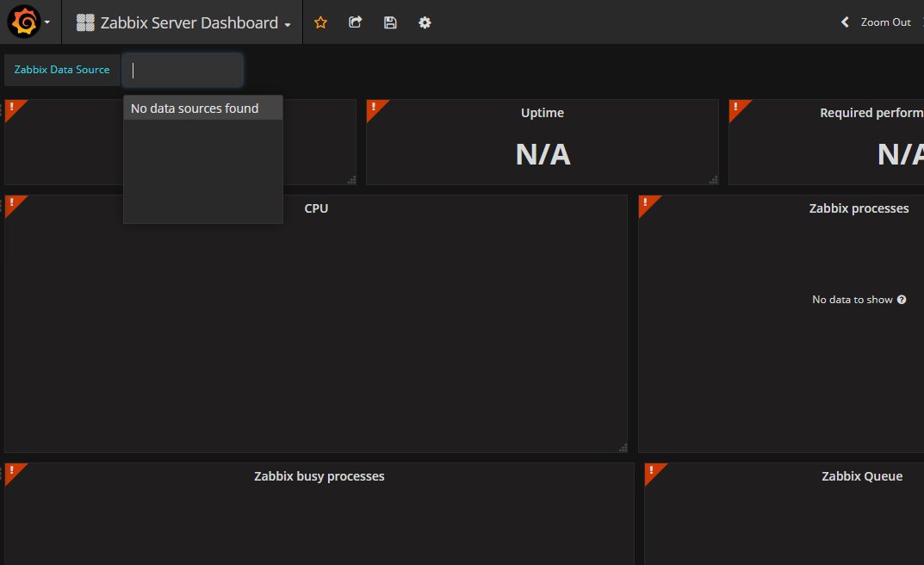Click the Zoom Out button
This screenshot has height=565, width=924.
click(x=885, y=22)
